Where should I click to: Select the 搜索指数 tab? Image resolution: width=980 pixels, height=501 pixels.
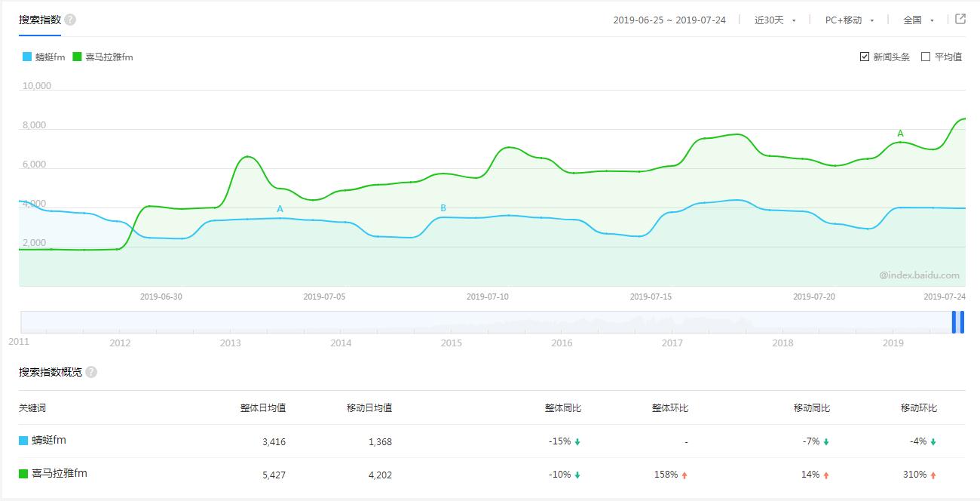[x=40, y=20]
